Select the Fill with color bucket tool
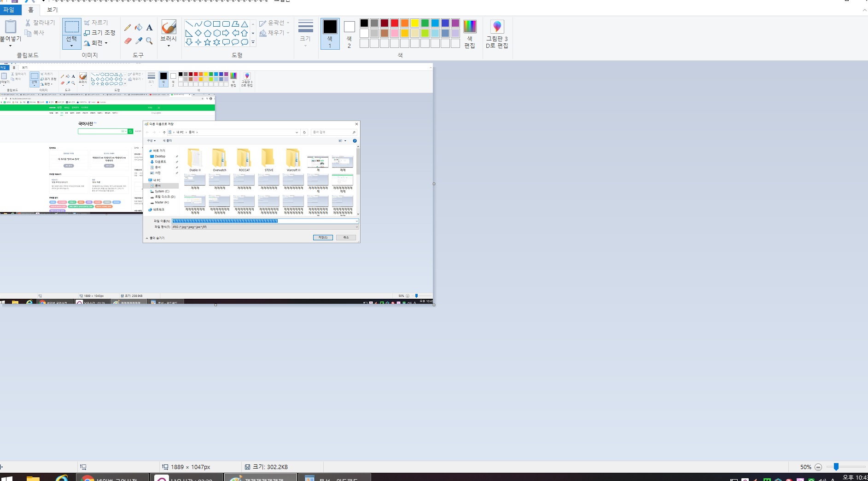This screenshot has height=481, width=868. pos(139,28)
